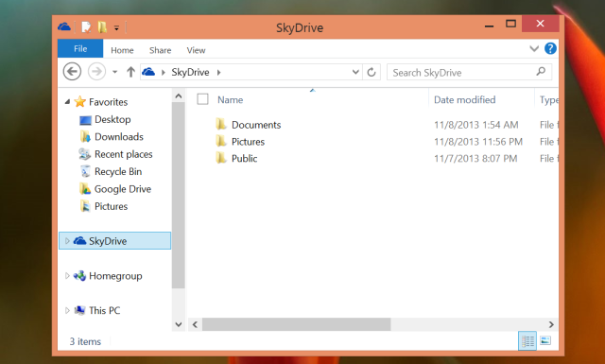Click the SkyDrive breadcrumb in address bar
The width and height of the screenshot is (605, 364).
[190, 72]
